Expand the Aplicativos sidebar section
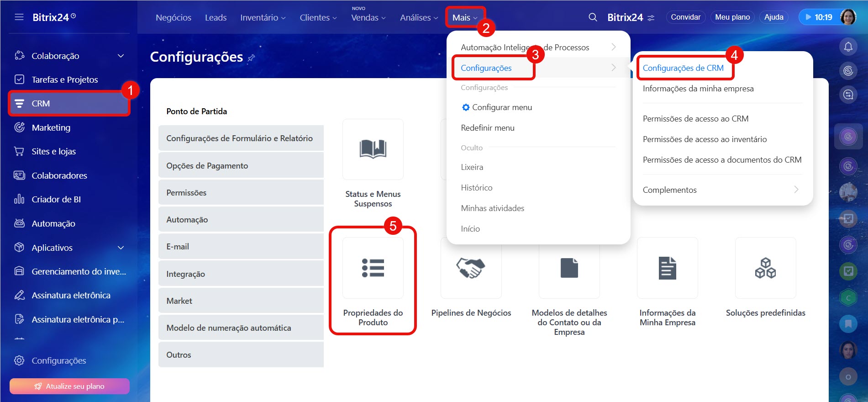The width and height of the screenshot is (868, 402). 121,248
